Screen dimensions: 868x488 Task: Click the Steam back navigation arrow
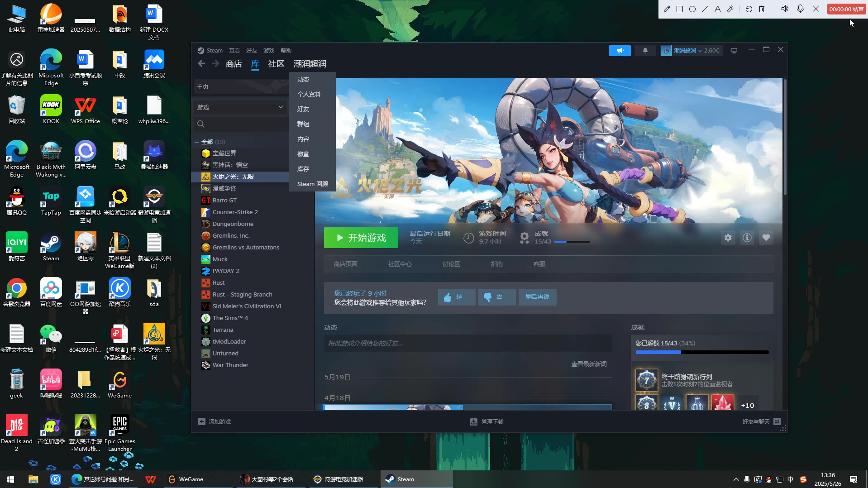pyautogui.click(x=201, y=64)
